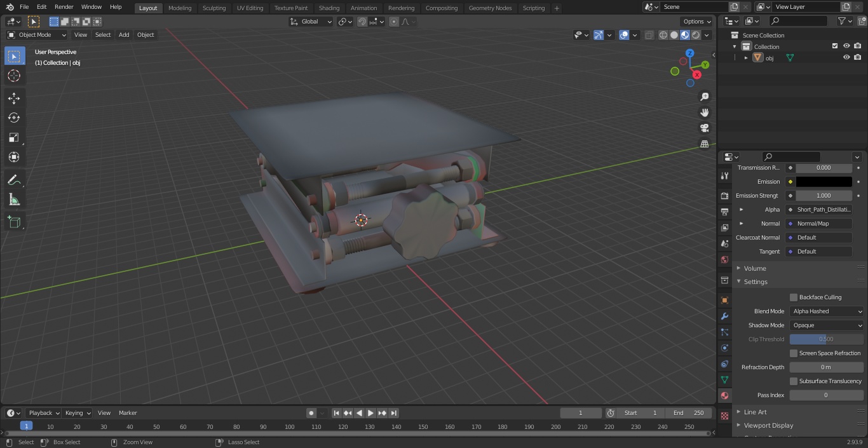This screenshot has height=448, width=868.
Task: Adjust the Transmission Roughness 0.000 slider
Action: click(x=824, y=168)
